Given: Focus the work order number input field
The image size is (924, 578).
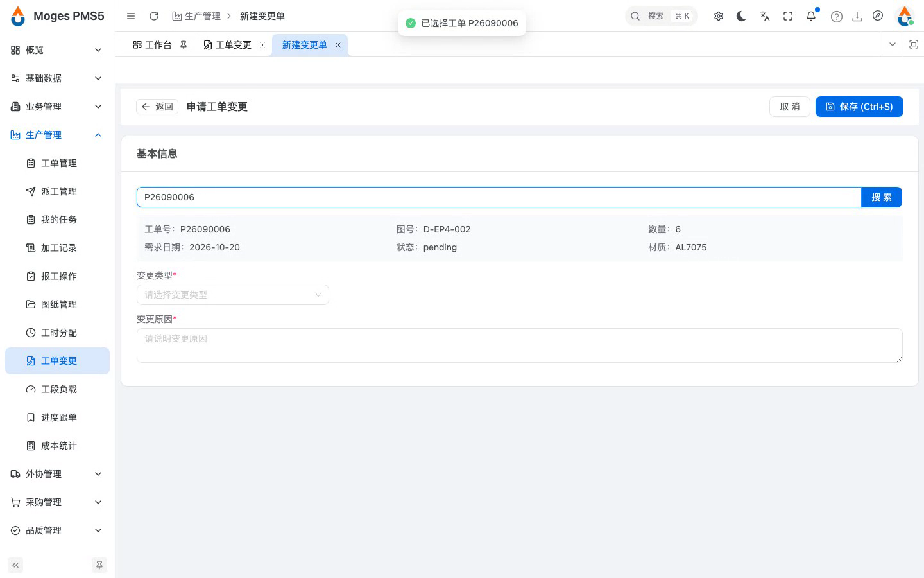Looking at the screenshot, I should click(x=499, y=197).
